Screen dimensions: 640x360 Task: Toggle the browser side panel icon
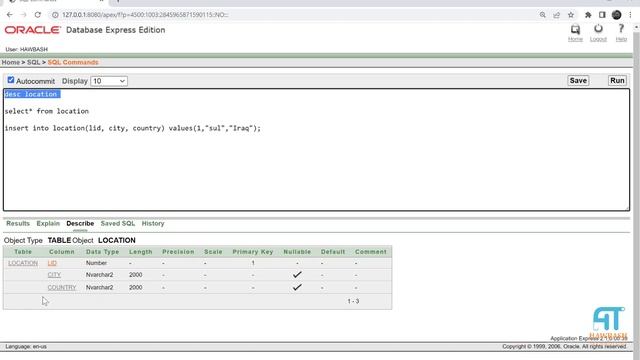602,15
